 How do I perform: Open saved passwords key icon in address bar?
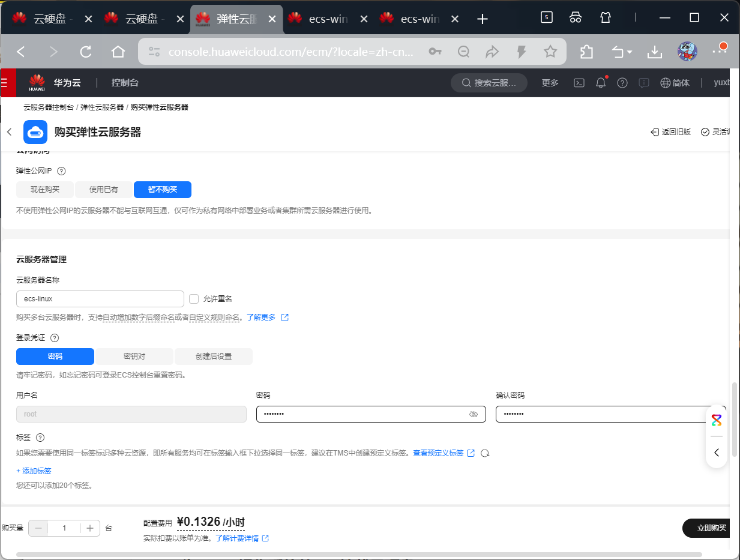click(435, 52)
